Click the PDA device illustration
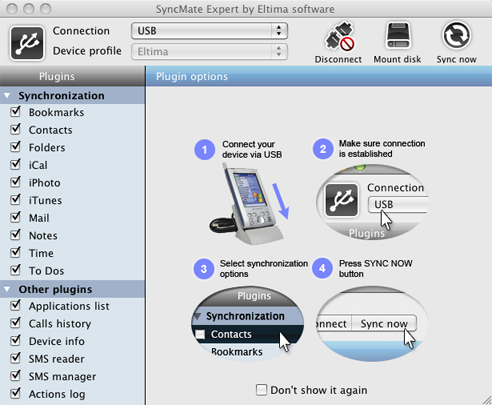Viewport: 492px width, 405px height. click(247, 203)
